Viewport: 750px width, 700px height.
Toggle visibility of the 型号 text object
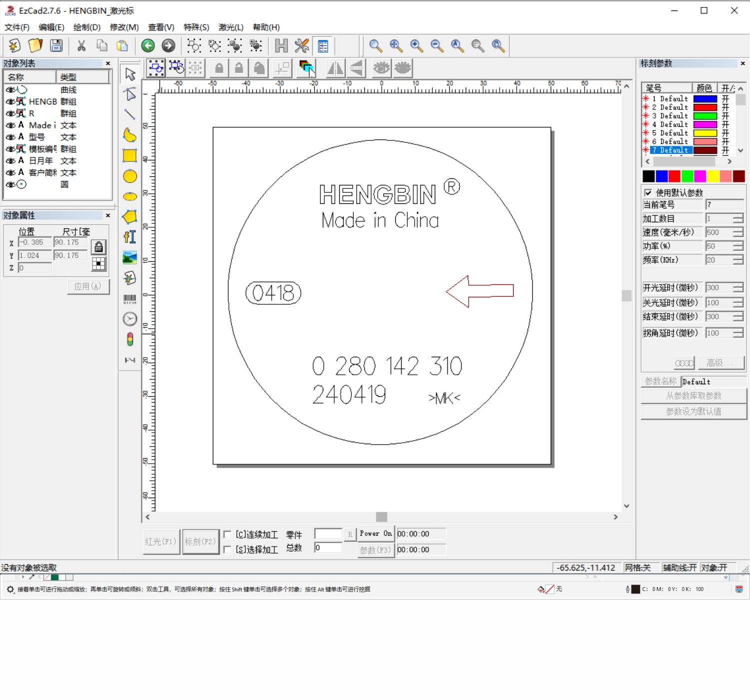10,137
